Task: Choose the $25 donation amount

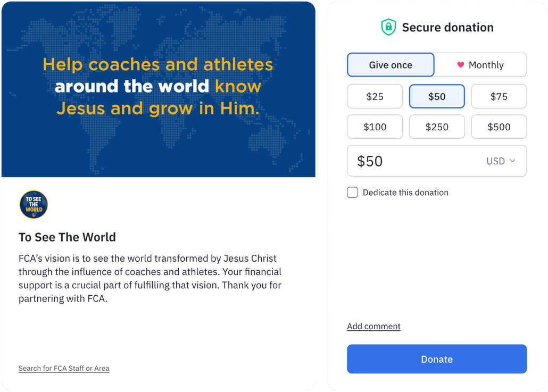Action: [375, 96]
